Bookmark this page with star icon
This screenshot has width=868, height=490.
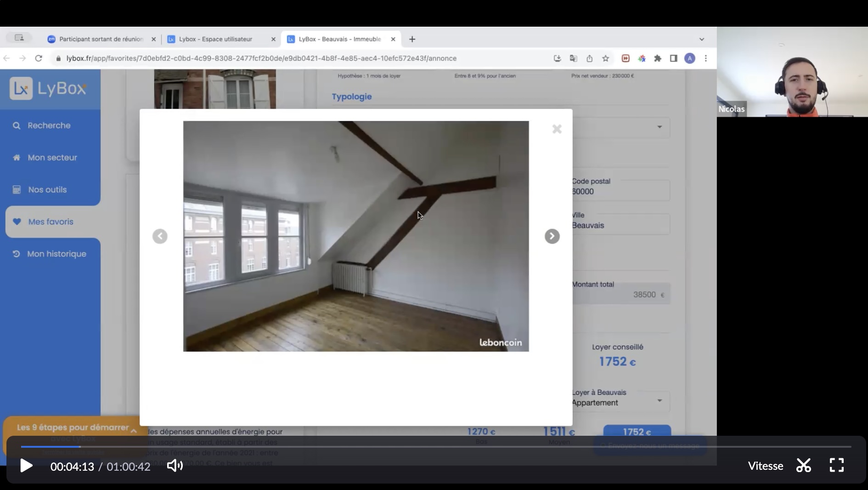(x=605, y=58)
